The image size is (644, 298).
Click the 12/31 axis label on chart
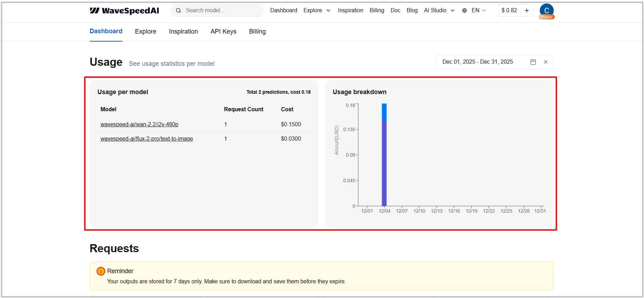tap(540, 211)
